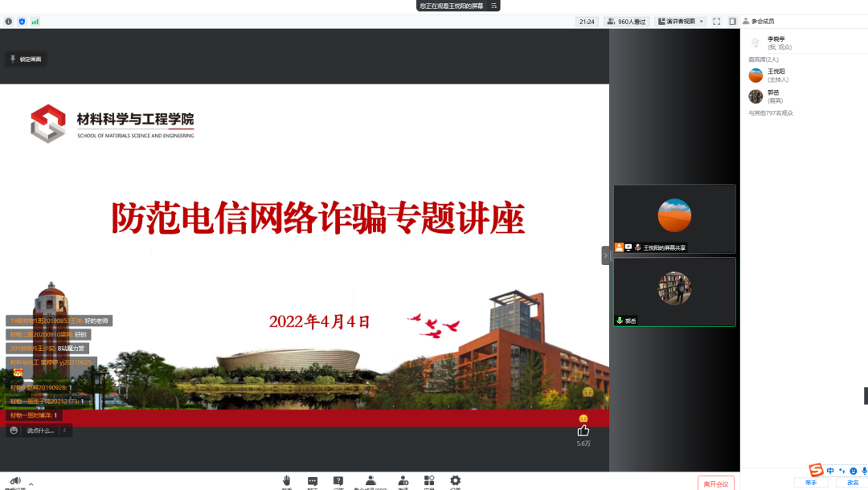The width and height of the screenshot is (868, 490).
Task: Click the 说点什么 chat input field
Action: (40, 431)
